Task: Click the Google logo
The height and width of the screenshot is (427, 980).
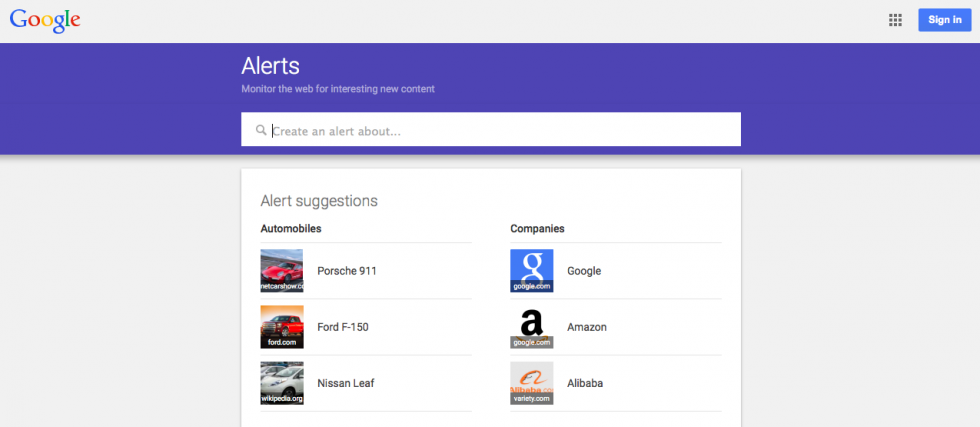Action: tap(45, 21)
